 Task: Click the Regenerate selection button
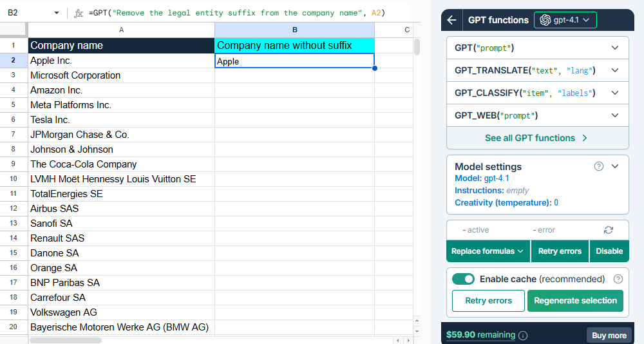pyautogui.click(x=575, y=300)
